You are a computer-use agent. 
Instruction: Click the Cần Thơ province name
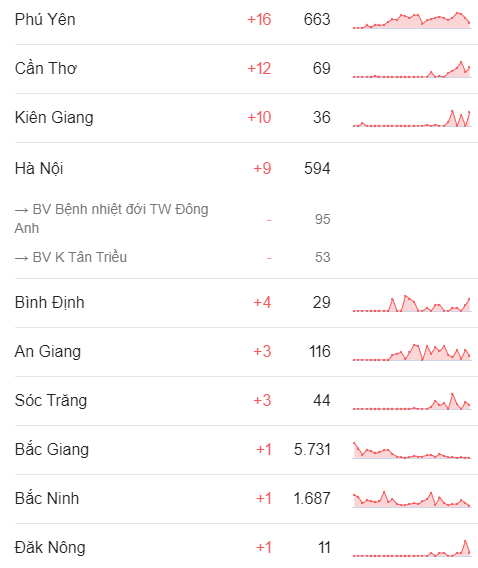click(x=46, y=68)
